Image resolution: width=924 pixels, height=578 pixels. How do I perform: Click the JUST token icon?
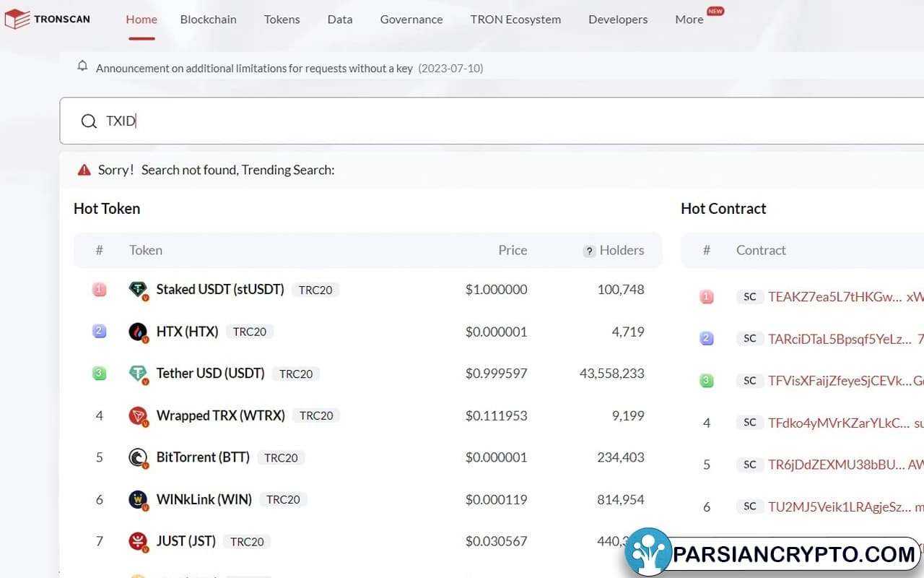[138, 541]
